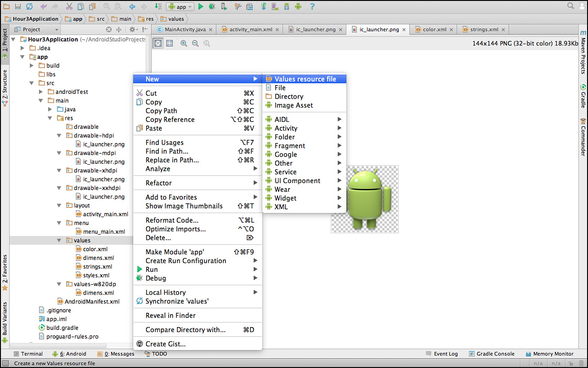Collapse the drawable-hdpi folder arrow
This screenshot has width=588, height=368.
point(59,136)
